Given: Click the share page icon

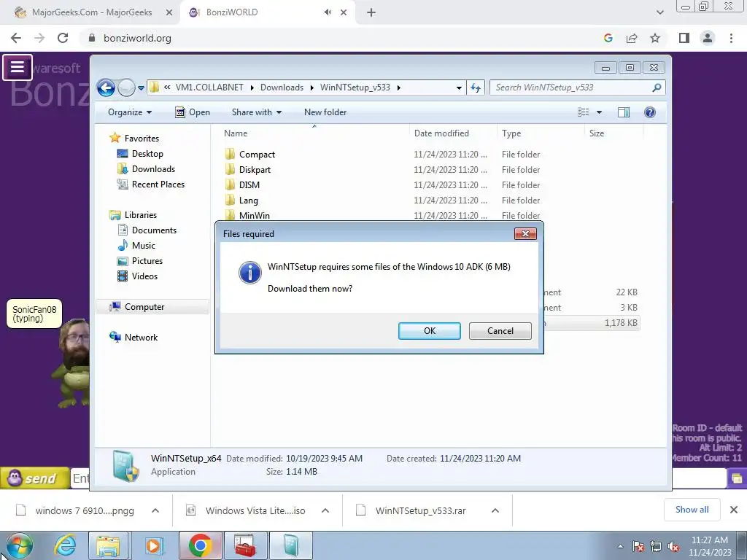Looking at the screenshot, I should click(x=632, y=38).
